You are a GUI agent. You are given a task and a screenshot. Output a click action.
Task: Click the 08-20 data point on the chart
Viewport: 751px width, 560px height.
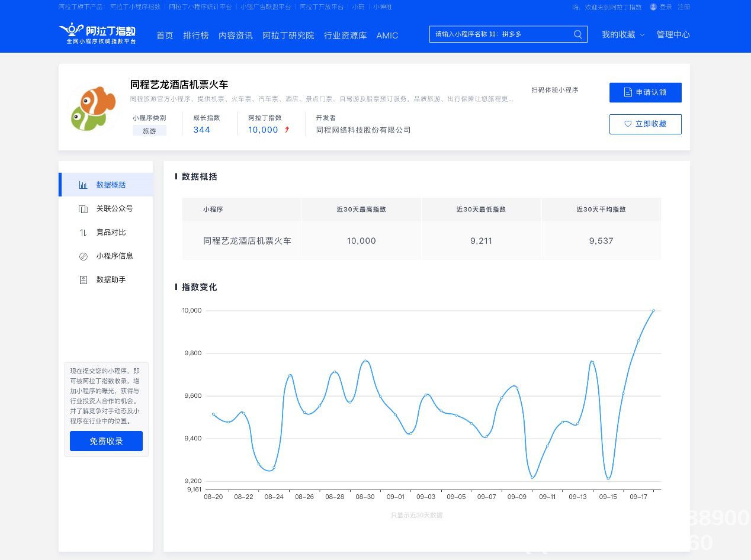[x=213, y=414]
